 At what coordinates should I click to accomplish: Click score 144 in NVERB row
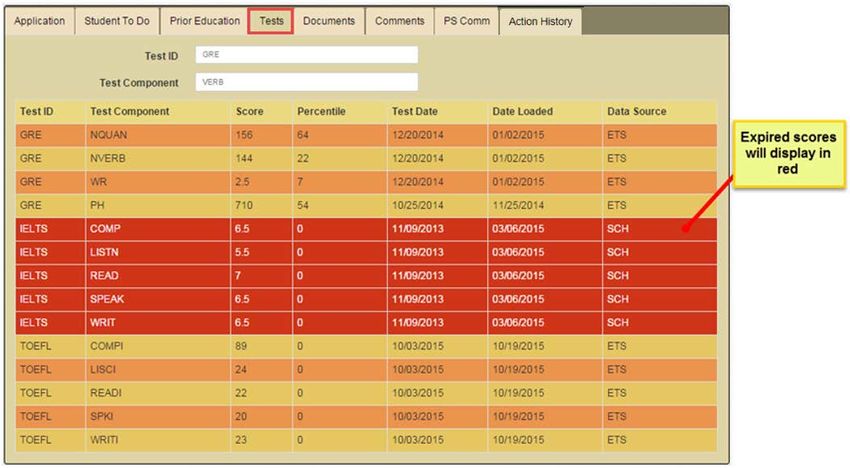[x=261, y=158]
